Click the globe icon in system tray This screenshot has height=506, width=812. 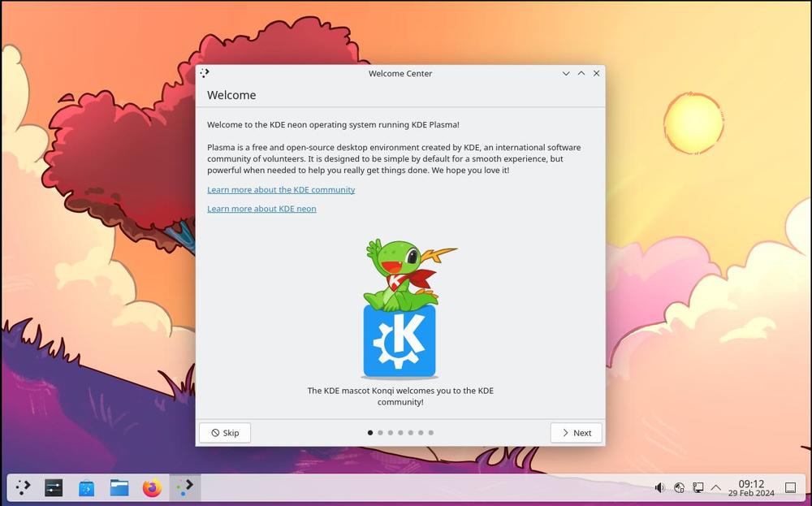(679, 487)
